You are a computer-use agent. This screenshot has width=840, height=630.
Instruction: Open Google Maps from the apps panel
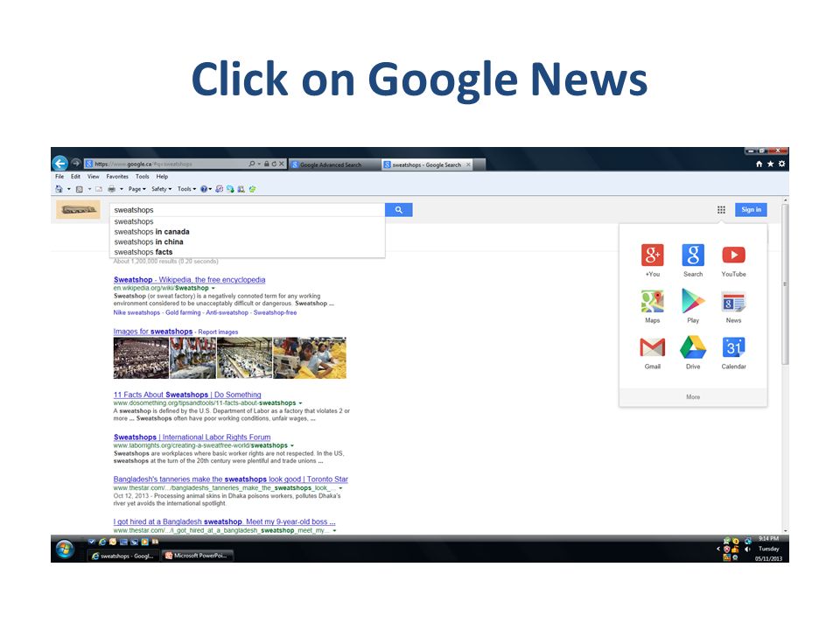[x=653, y=306]
